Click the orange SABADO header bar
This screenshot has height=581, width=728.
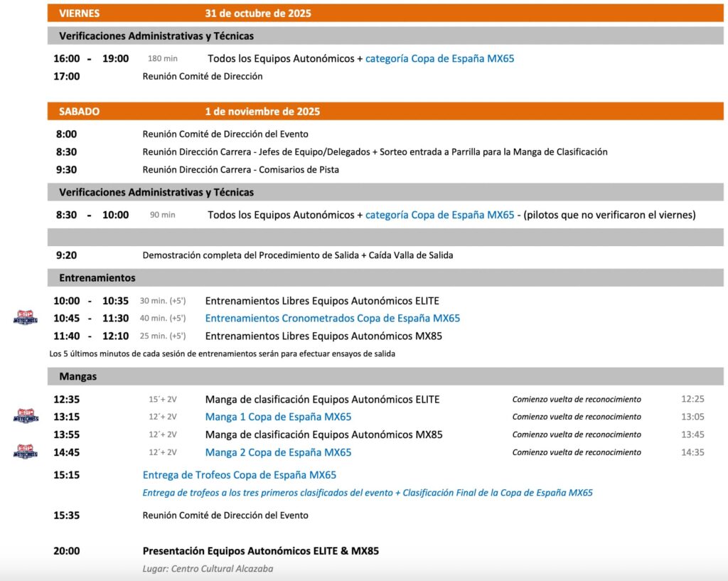coord(385,112)
